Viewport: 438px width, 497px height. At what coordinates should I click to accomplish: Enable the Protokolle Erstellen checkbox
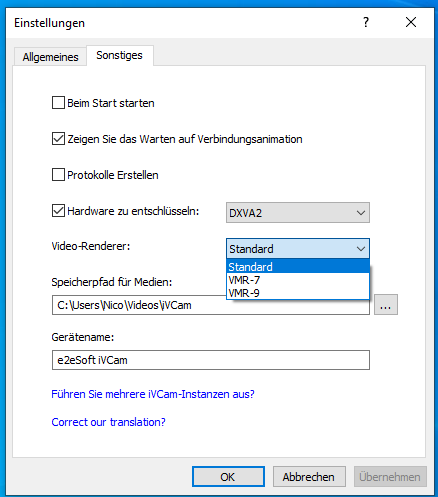[58, 175]
